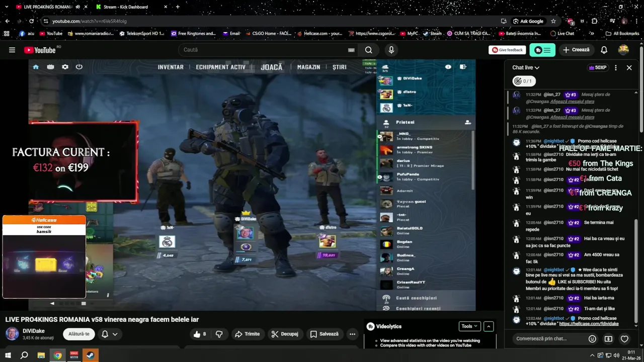
Task: Open YouTube notifications bell in the header
Action: tap(604, 50)
